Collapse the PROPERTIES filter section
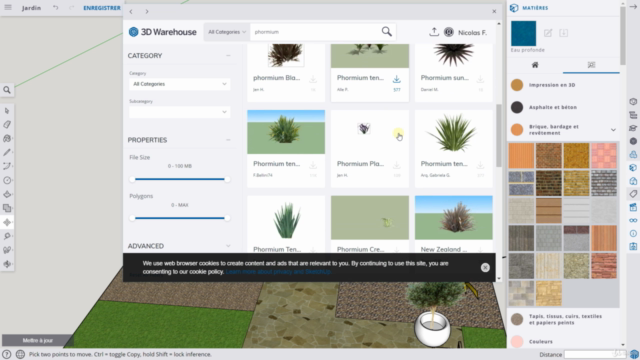Screen dimensions: 640x360 [x=228, y=140]
